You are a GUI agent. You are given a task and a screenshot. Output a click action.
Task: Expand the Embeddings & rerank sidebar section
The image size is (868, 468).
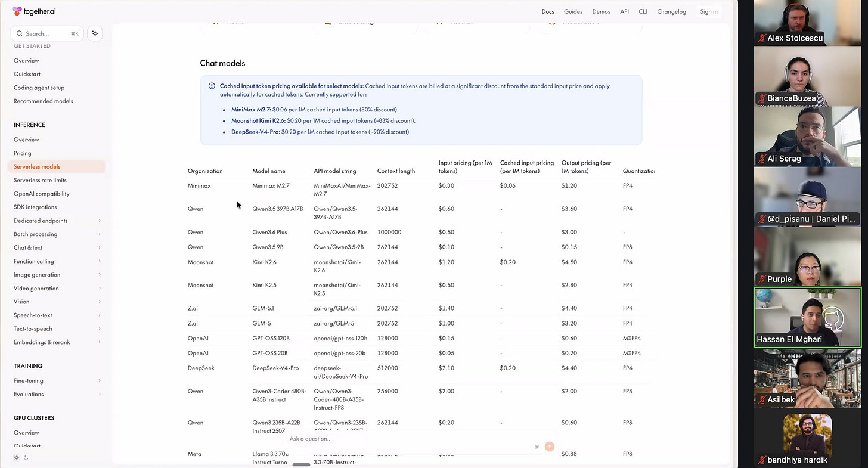pos(57,342)
